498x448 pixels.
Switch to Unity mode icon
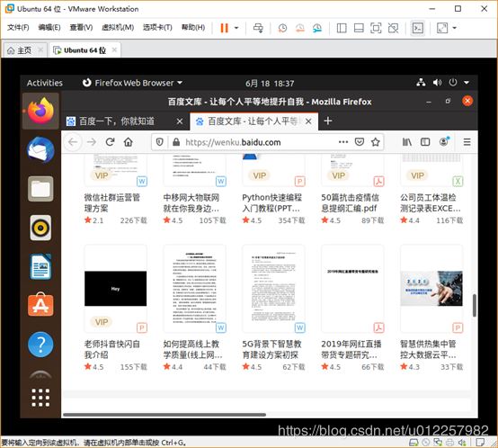point(393,28)
